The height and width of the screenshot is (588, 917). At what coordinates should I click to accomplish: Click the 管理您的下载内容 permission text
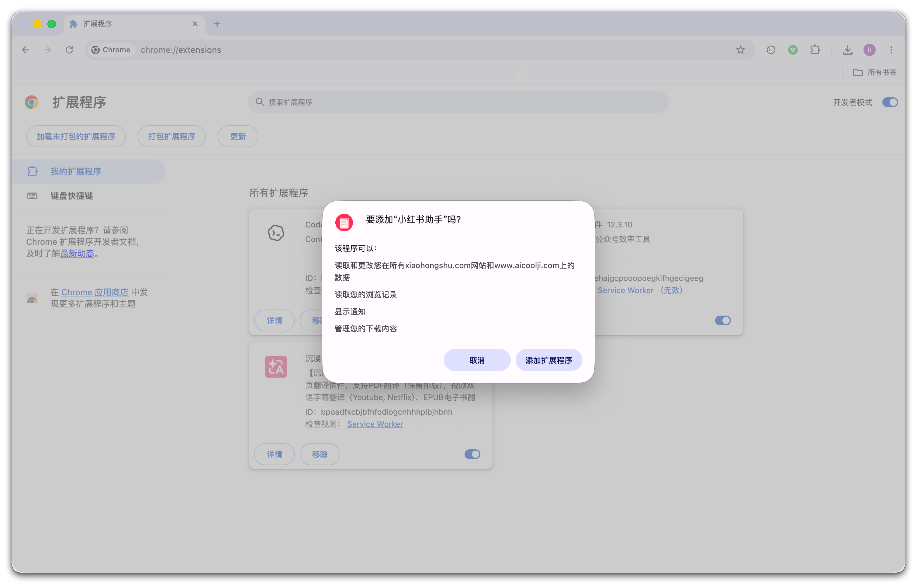coord(365,328)
